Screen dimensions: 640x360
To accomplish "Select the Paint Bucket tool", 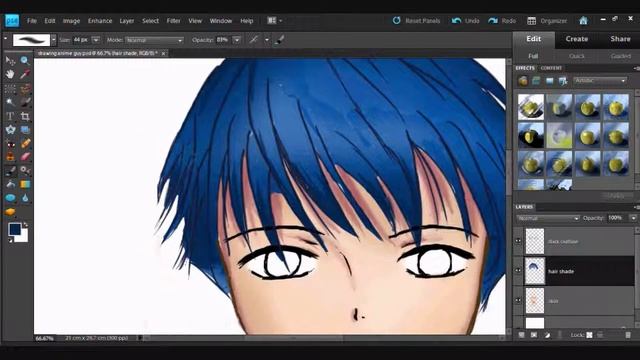I will tap(10, 184).
